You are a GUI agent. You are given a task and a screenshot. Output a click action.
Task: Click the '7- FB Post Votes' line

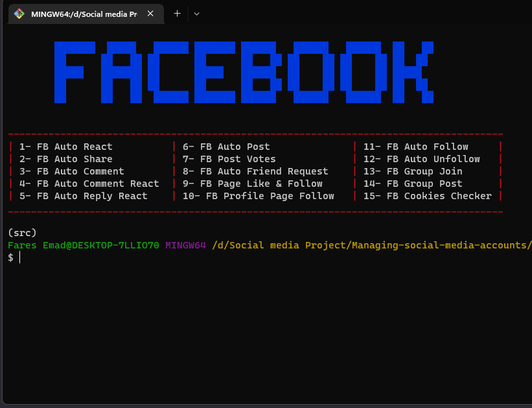tap(229, 159)
